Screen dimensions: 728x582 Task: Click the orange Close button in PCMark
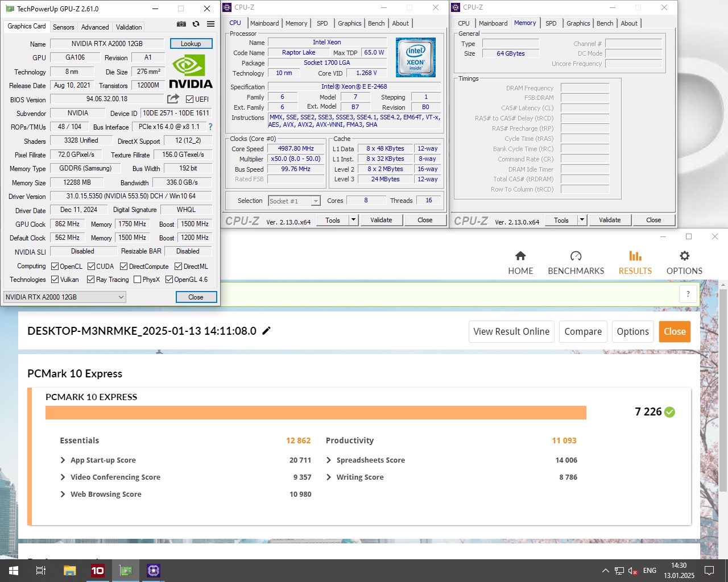[675, 331]
